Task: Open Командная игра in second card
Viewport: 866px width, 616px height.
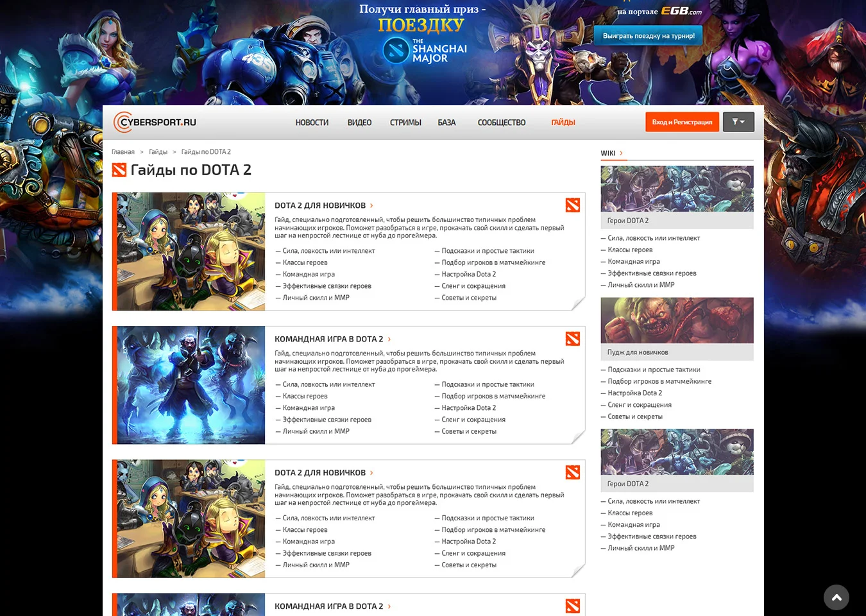Action: pyautogui.click(x=309, y=408)
